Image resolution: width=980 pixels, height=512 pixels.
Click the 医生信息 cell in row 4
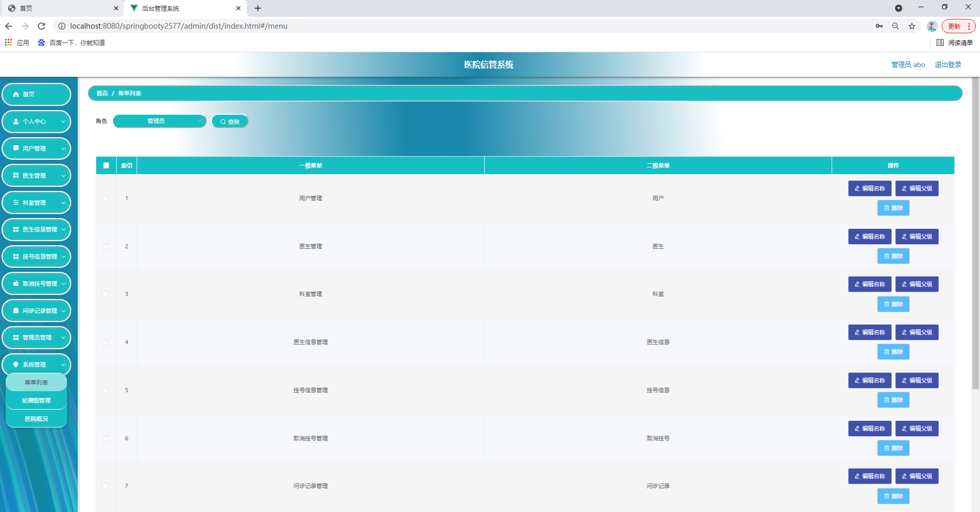pyautogui.click(x=658, y=342)
